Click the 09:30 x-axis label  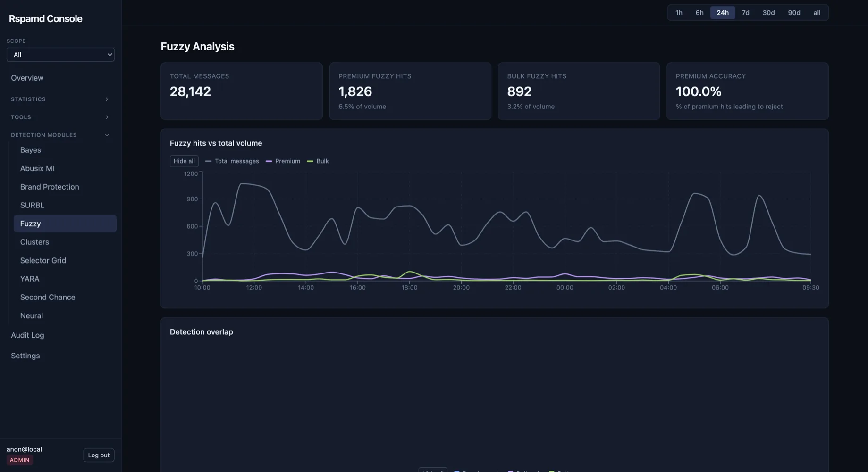(x=811, y=288)
